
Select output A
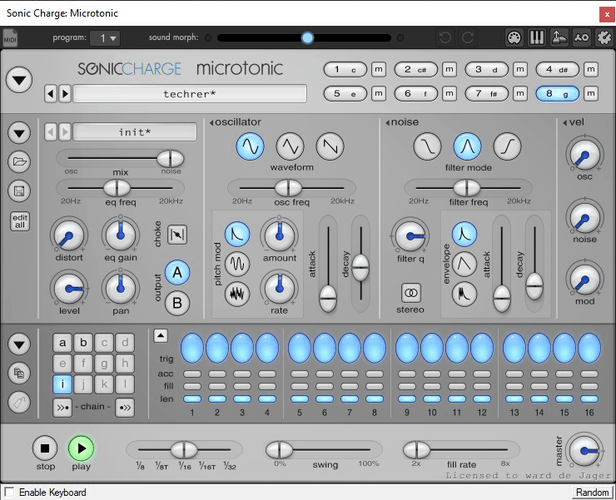177,272
